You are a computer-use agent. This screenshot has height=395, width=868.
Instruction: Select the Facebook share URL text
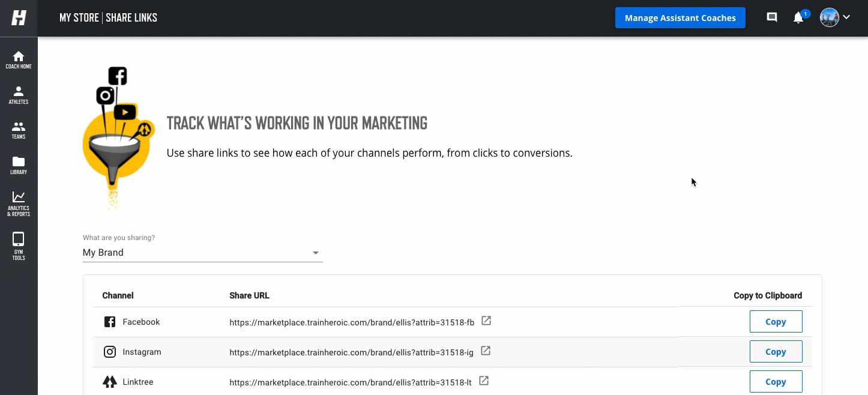352,322
